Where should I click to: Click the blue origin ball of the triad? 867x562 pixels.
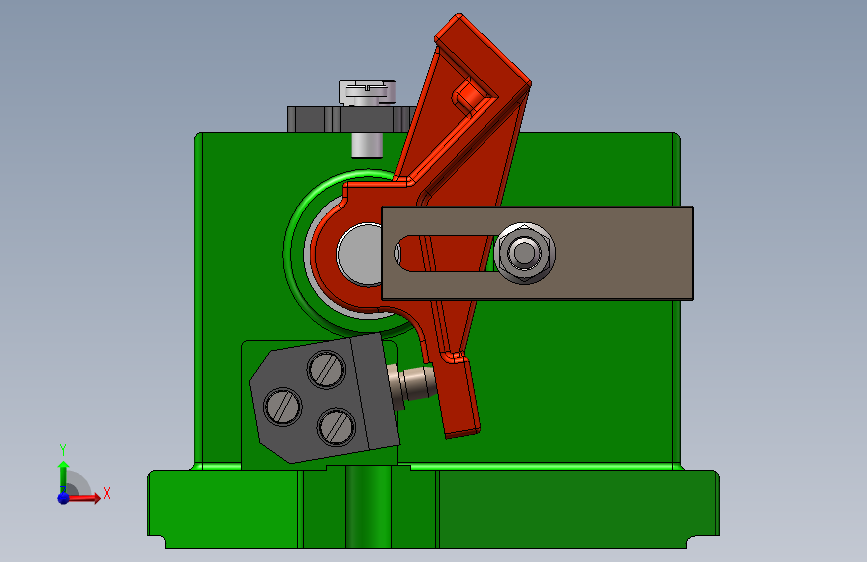click(x=64, y=498)
